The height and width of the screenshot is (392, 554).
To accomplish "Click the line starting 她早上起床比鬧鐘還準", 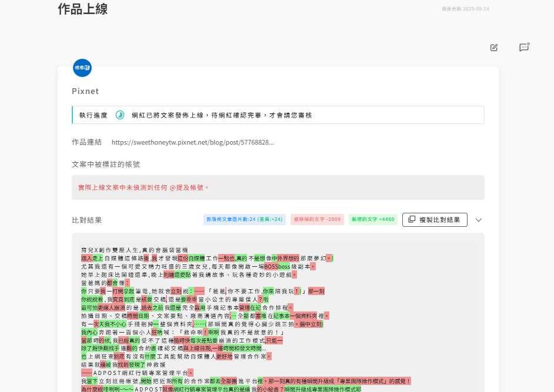I will pyautogui.click(x=189, y=275).
